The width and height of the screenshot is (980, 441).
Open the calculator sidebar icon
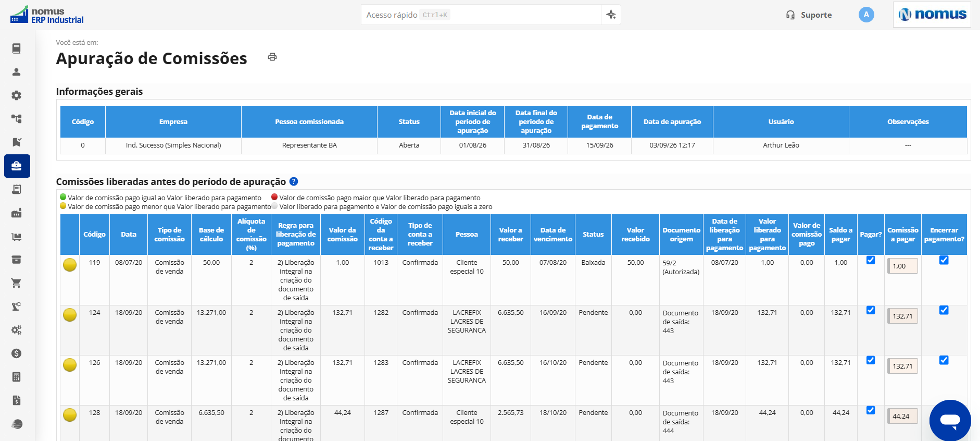coord(17,377)
